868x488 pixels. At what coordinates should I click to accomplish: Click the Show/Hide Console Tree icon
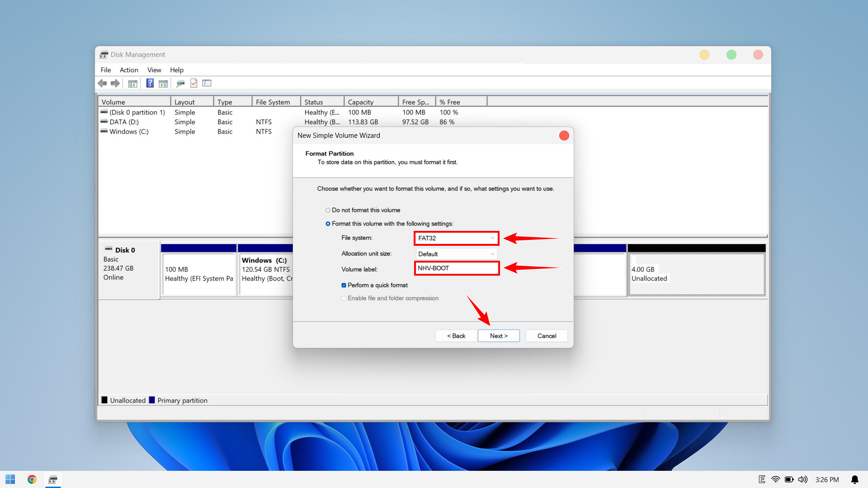pos(132,83)
